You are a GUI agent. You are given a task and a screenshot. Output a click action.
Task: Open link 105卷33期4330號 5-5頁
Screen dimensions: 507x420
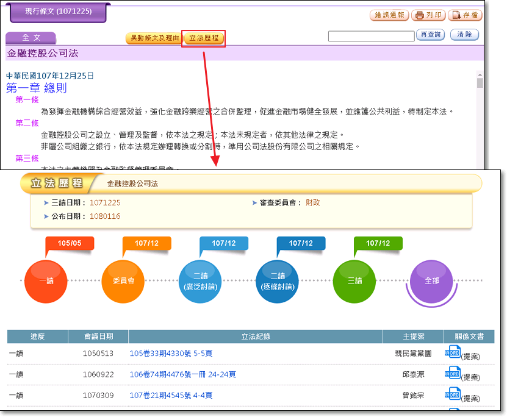[171, 354]
